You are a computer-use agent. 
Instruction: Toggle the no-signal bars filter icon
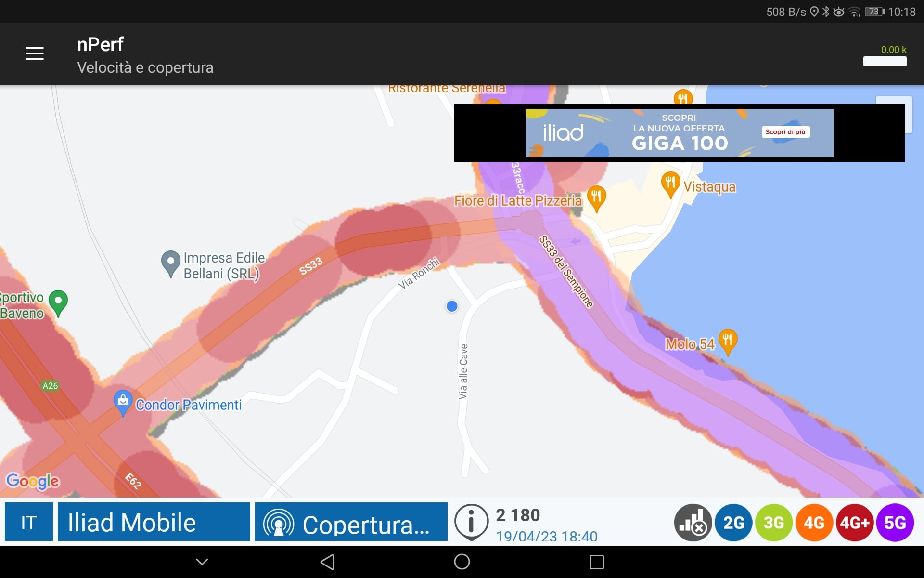pos(693,523)
